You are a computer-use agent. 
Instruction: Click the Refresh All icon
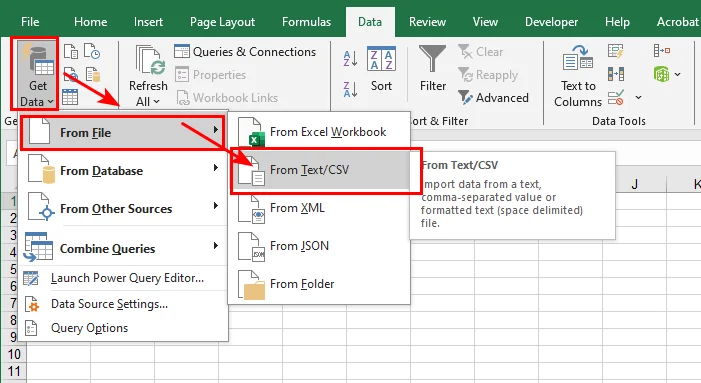pyautogui.click(x=150, y=61)
